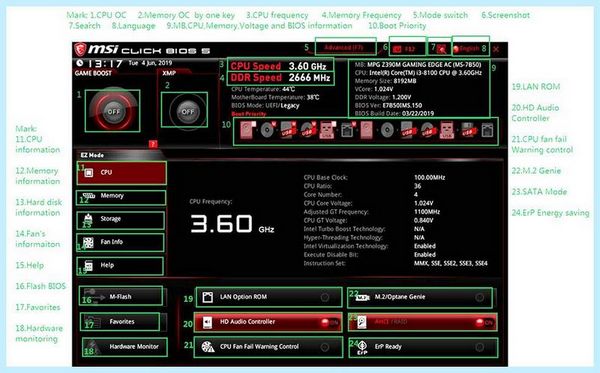
Task: Open search with the magnifier icon
Action: (x=442, y=49)
